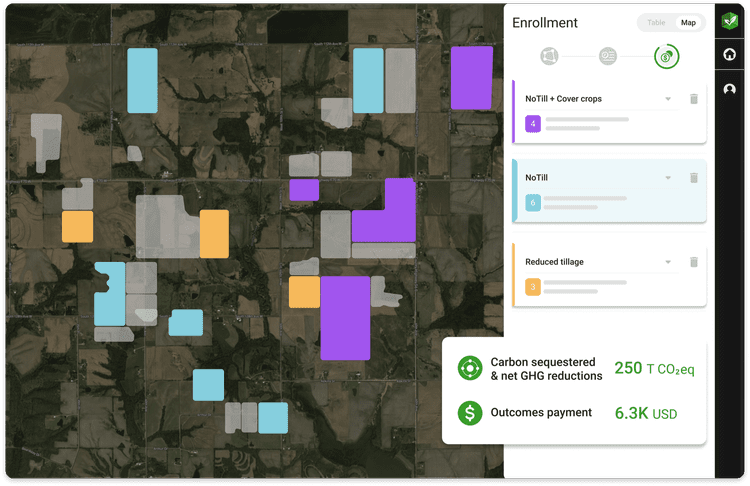Select the NoTill practice card

click(600, 192)
